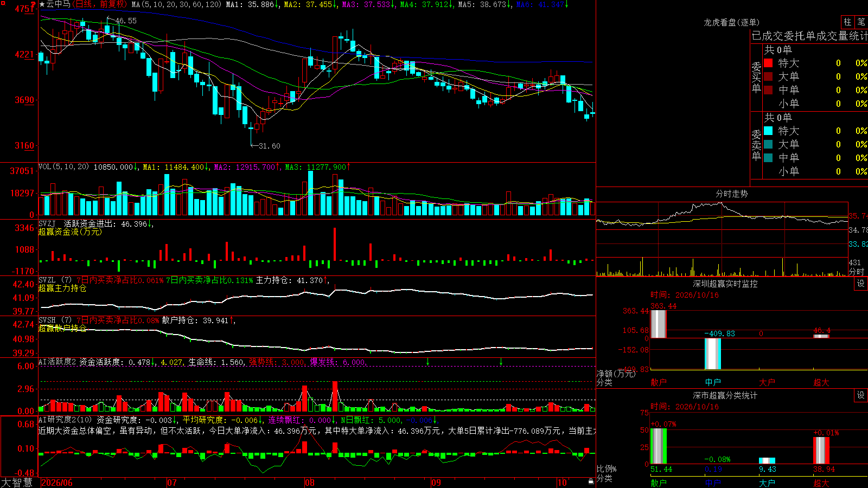Click the small red square icon at top-left corner
This screenshot has height=488, width=868.
click(x=3, y=3)
